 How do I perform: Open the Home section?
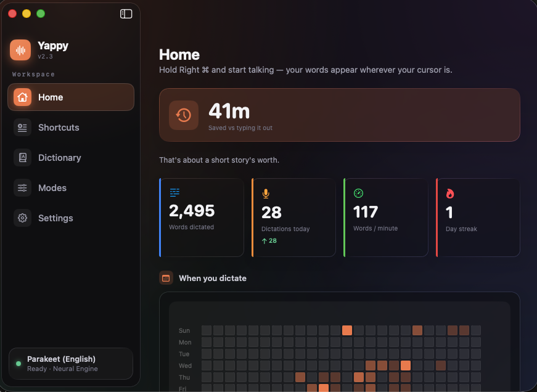71,97
